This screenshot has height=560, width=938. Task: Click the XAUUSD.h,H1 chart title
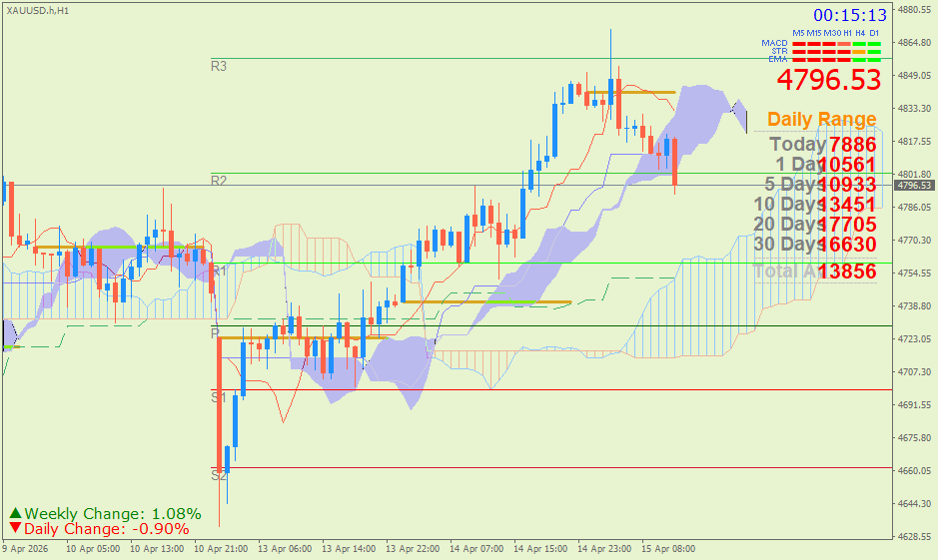pyautogui.click(x=38, y=11)
